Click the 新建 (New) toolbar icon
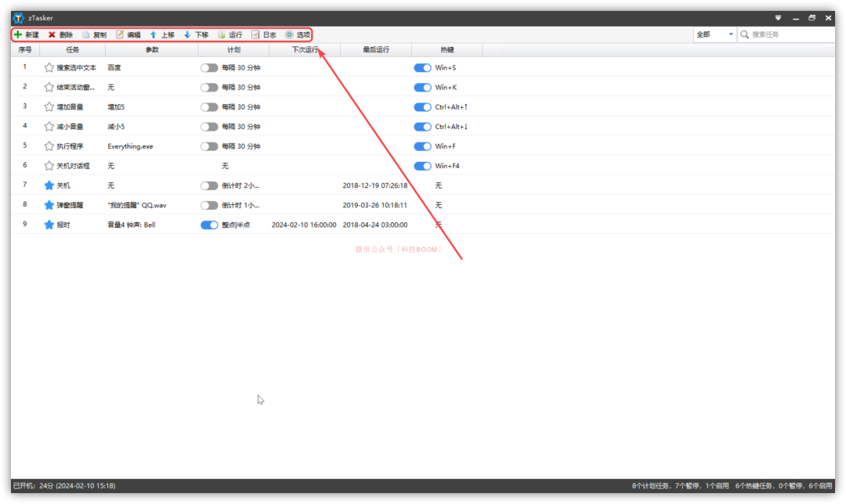Screen dimensions: 846x504 [19, 34]
